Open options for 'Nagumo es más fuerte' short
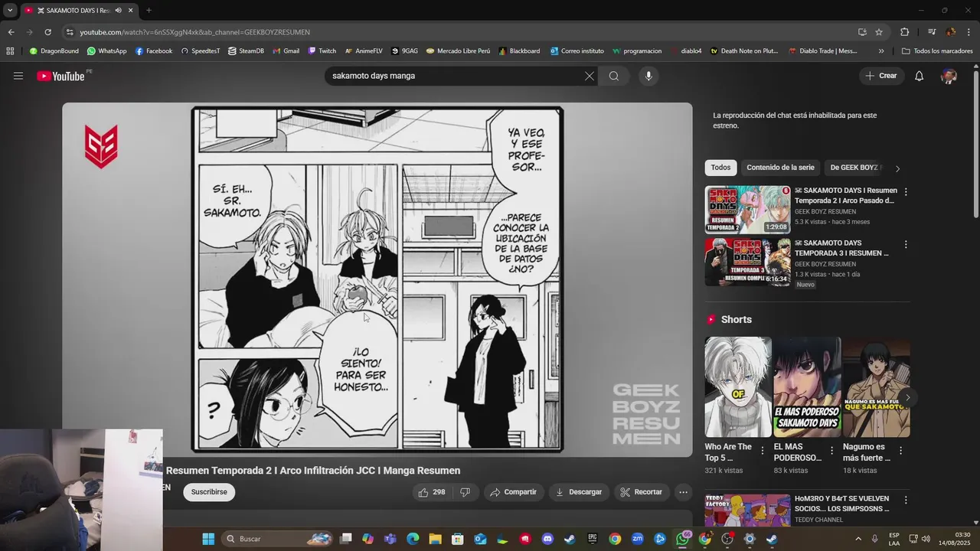The height and width of the screenshot is (551, 980). [900, 451]
